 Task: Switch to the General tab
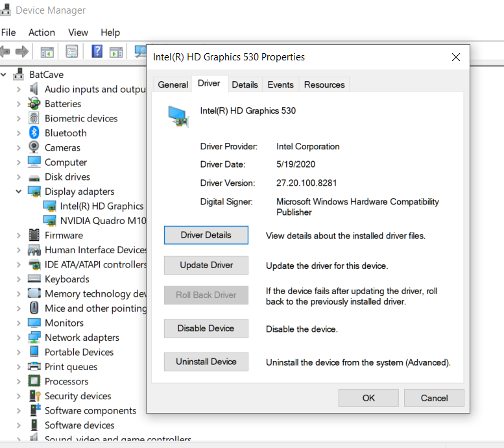(173, 84)
